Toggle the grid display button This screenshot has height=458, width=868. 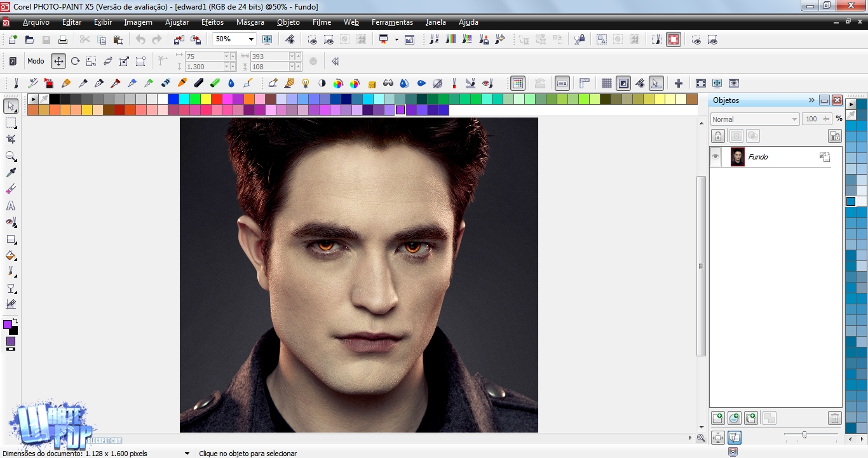(x=607, y=83)
